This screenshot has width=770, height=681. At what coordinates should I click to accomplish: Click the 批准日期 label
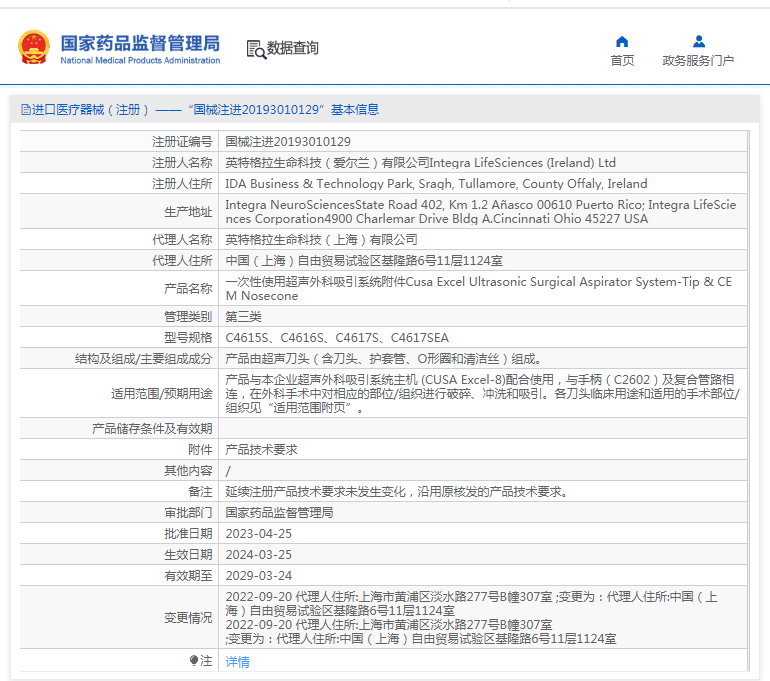[x=188, y=534]
